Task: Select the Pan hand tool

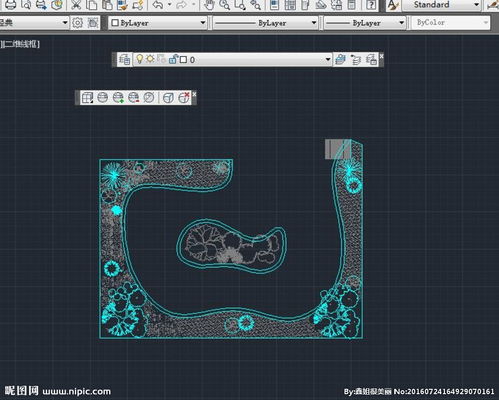Action: tap(209, 5)
